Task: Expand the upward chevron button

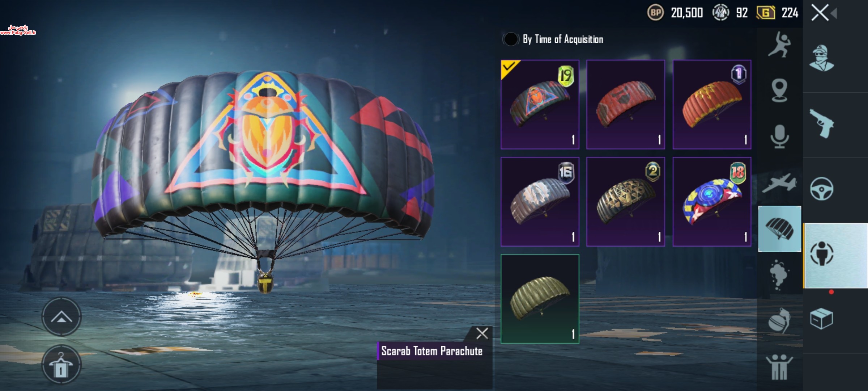Action: pyautogui.click(x=61, y=317)
